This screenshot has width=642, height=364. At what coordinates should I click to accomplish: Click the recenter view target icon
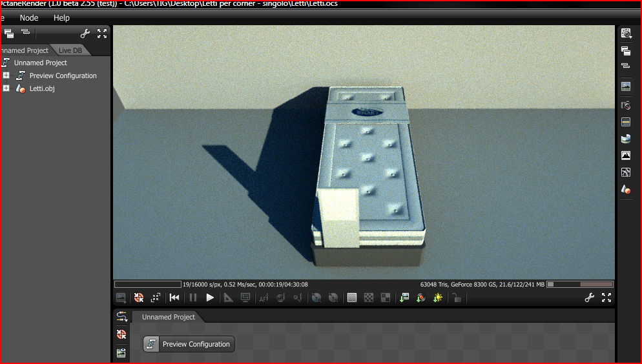tap(139, 298)
